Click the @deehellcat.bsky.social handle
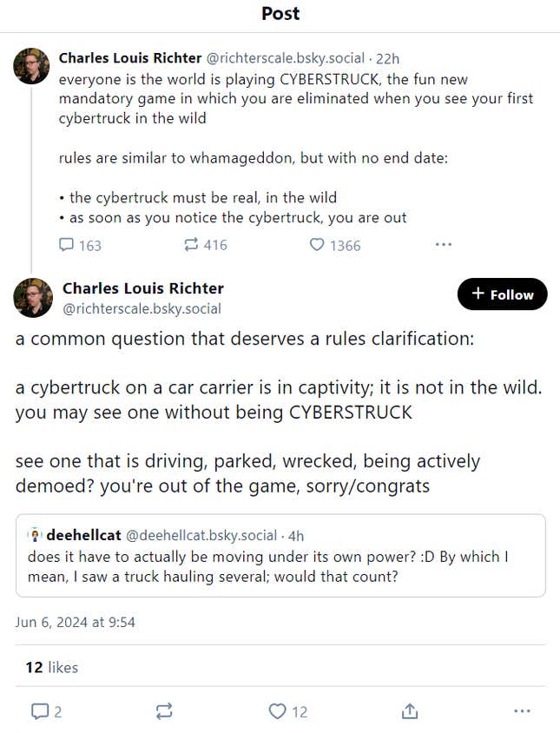 (201, 535)
